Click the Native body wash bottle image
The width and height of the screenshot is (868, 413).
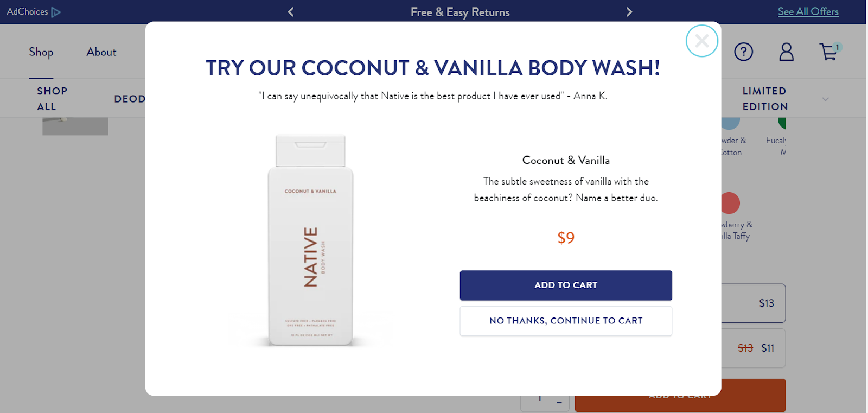point(310,240)
